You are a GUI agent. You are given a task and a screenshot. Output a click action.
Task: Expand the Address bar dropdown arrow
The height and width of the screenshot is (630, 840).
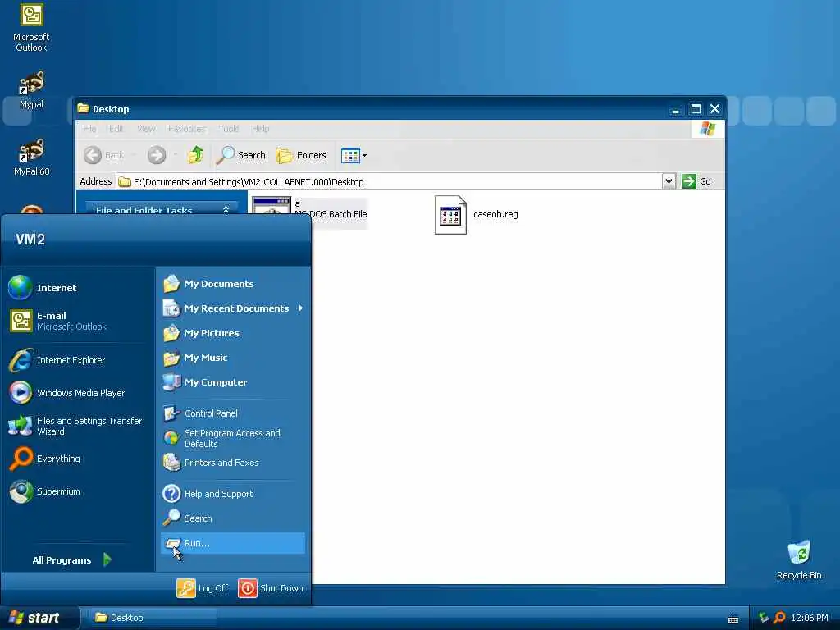pos(669,181)
